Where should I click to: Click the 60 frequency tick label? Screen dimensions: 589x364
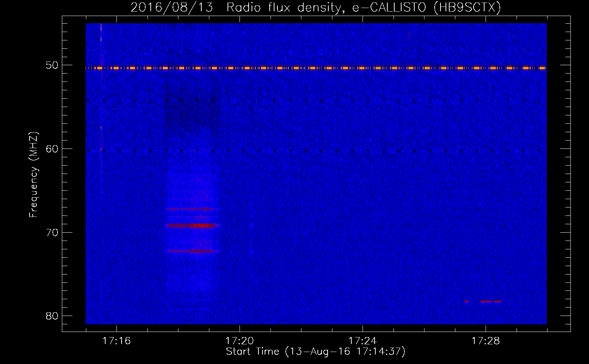52,149
